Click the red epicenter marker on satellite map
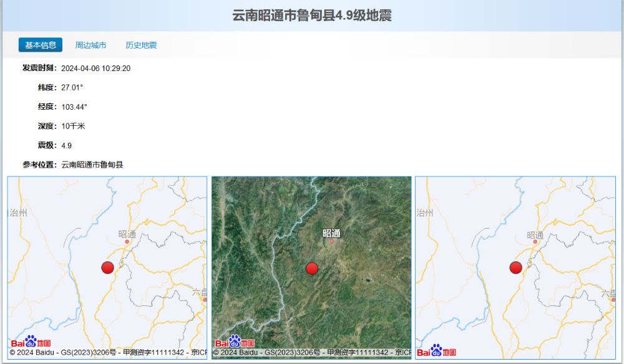 (x=312, y=269)
